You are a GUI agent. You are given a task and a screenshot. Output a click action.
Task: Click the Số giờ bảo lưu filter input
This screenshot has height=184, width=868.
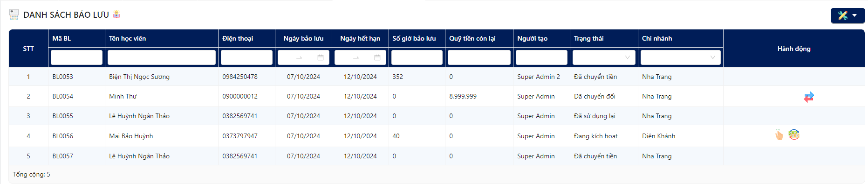(417, 57)
